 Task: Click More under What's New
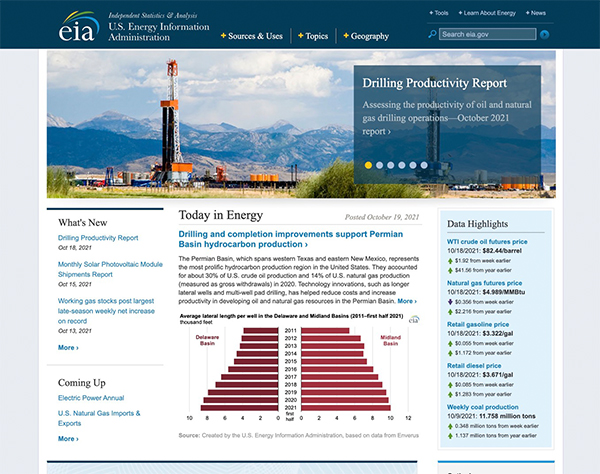point(68,348)
